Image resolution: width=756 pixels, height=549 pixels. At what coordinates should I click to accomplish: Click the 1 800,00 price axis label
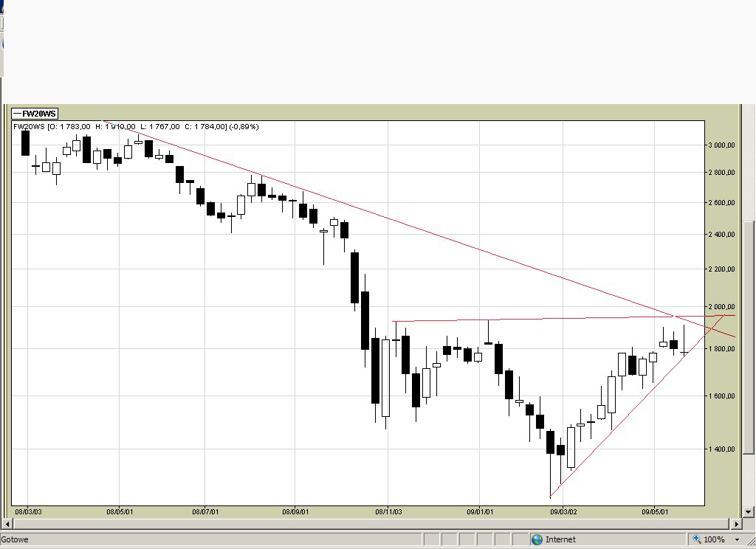pos(722,348)
